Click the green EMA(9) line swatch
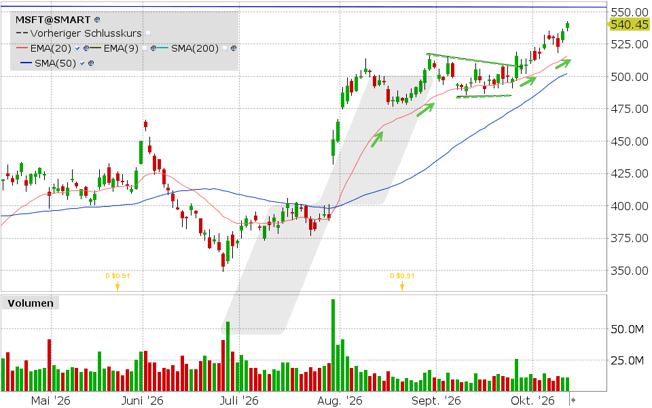The height and width of the screenshot is (408, 652). tap(95, 48)
